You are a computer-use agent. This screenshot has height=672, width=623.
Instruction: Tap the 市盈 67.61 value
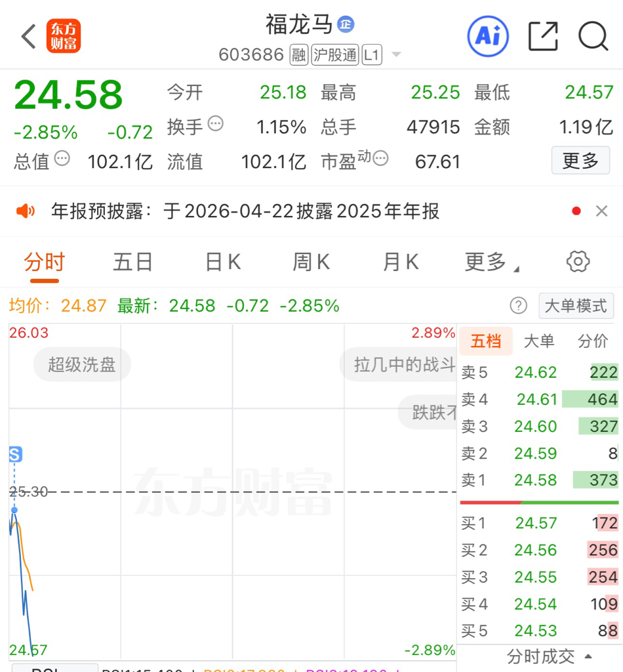coord(437,162)
